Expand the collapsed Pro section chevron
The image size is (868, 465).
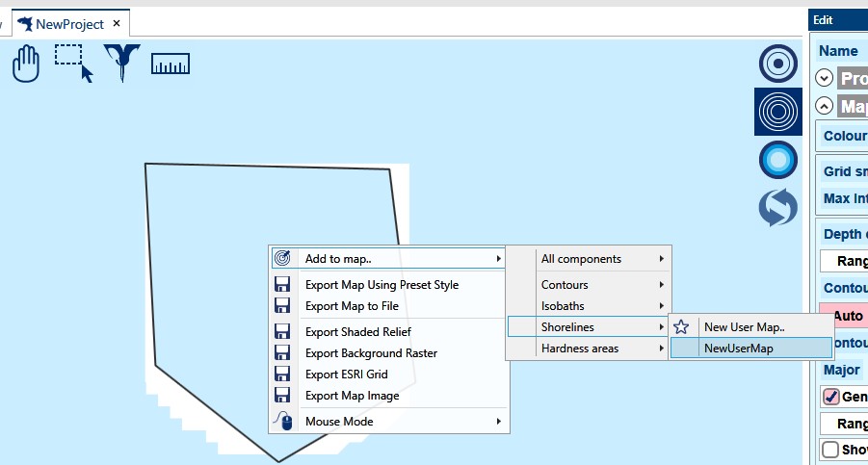click(825, 79)
